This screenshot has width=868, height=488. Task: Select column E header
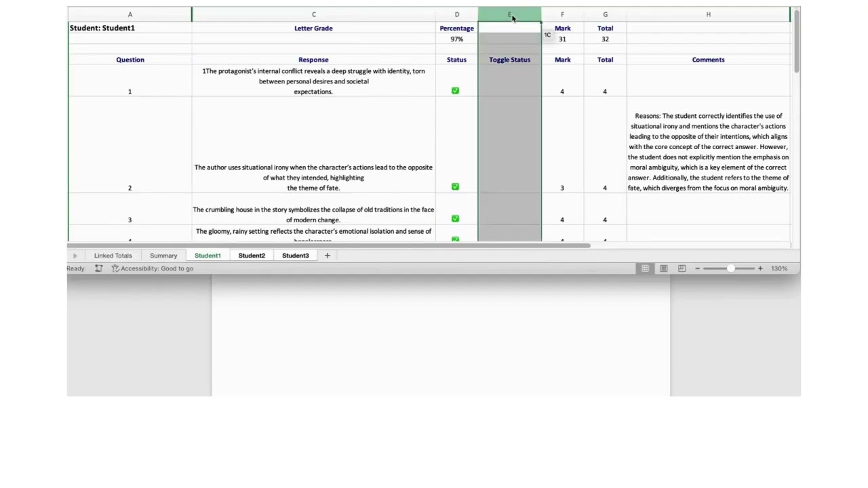point(509,14)
